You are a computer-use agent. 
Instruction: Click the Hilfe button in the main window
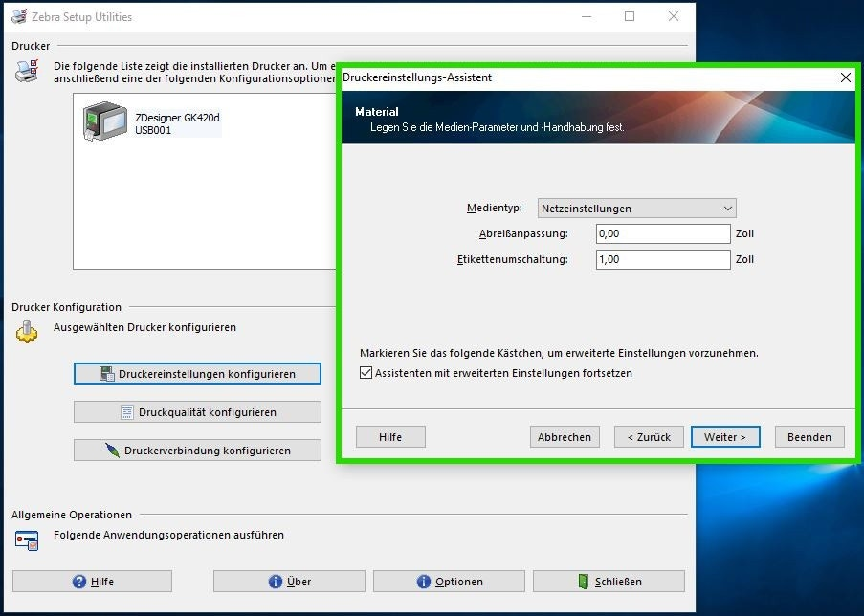[92, 582]
